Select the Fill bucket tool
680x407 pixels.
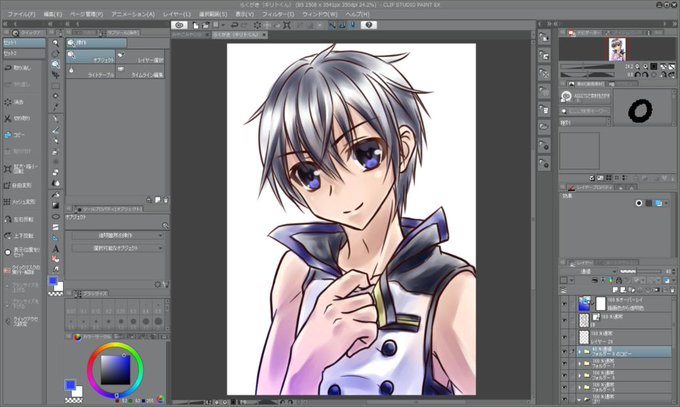56,194
